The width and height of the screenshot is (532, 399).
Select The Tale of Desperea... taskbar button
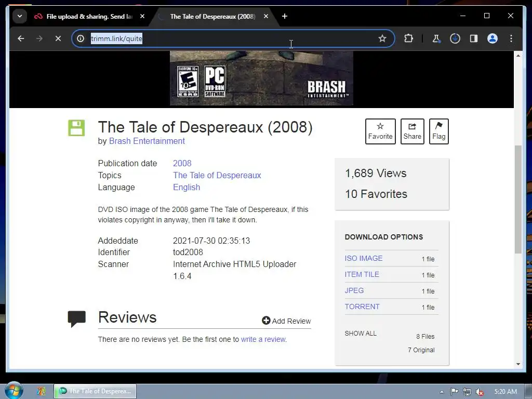point(95,391)
